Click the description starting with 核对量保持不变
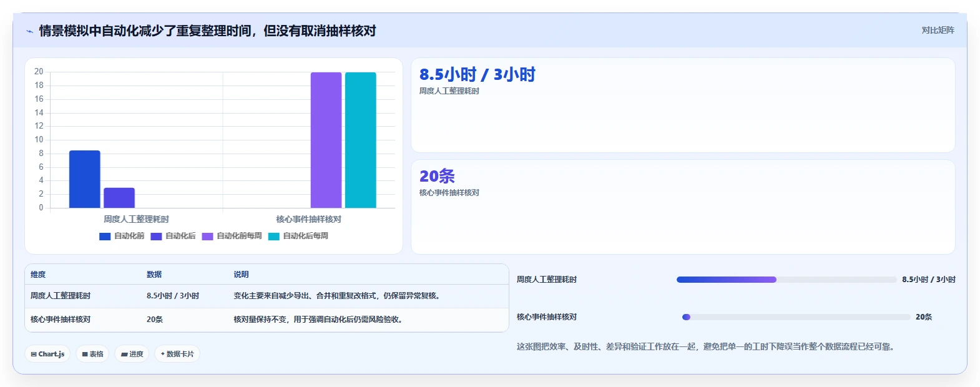Screen dimensions: 980x387 click(x=319, y=320)
